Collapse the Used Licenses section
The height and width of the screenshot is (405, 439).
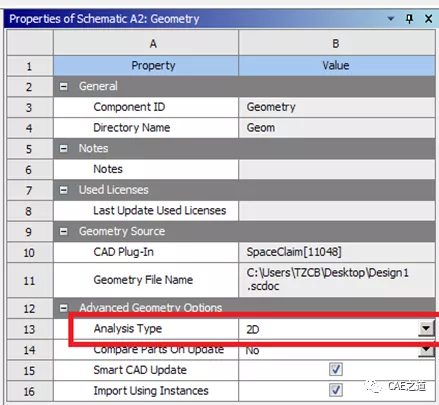(63, 190)
